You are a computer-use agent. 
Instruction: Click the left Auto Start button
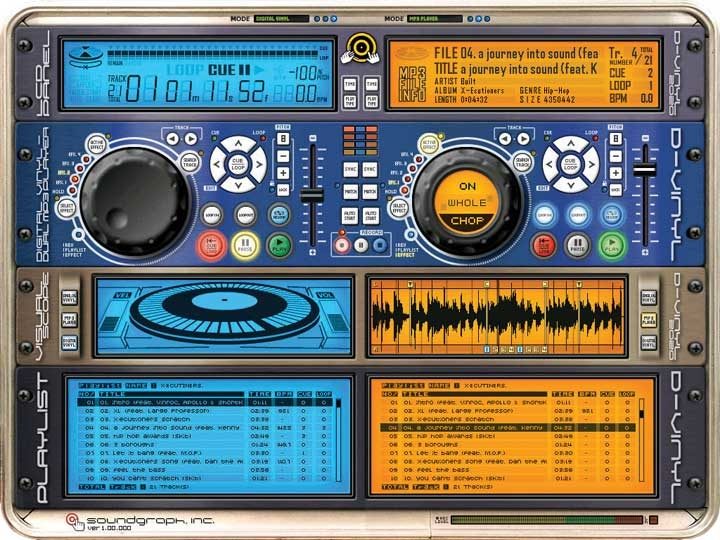click(x=350, y=215)
